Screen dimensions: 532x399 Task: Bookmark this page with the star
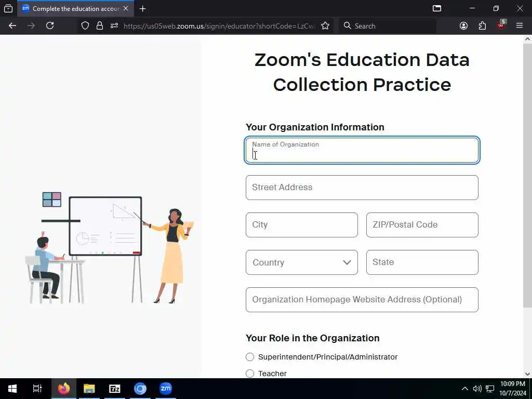click(325, 26)
